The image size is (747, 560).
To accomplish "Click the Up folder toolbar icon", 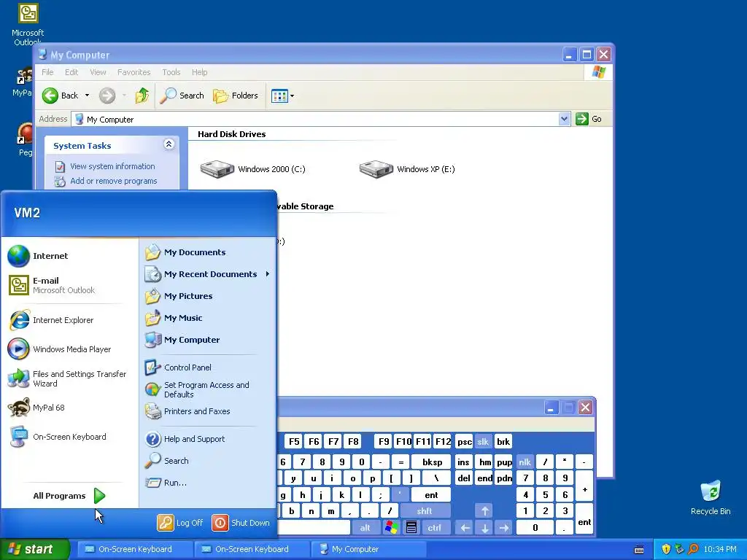I will coord(142,96).
